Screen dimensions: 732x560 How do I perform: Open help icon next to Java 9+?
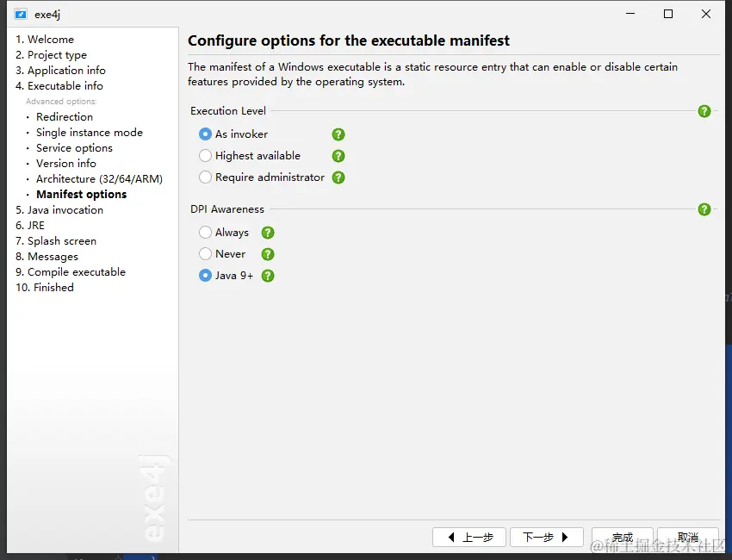click(268, 276)
